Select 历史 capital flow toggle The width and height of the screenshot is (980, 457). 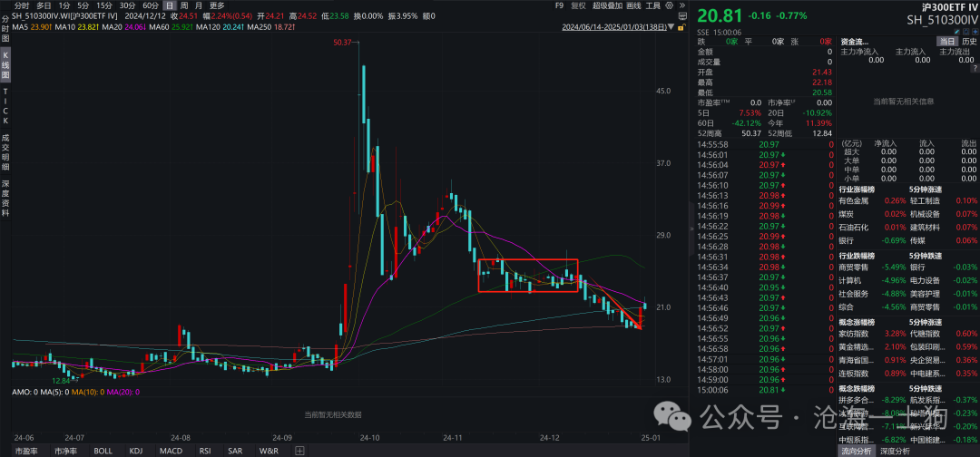(x=969, y=41)
